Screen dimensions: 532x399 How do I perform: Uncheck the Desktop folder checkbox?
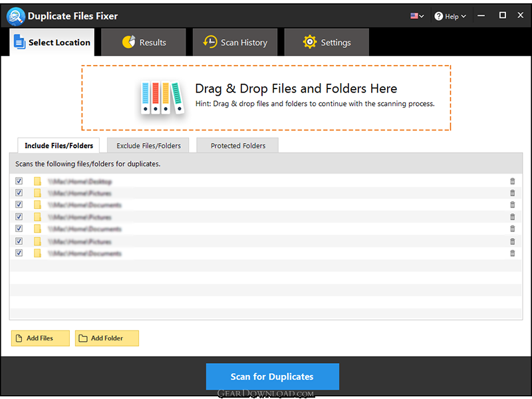19,181
